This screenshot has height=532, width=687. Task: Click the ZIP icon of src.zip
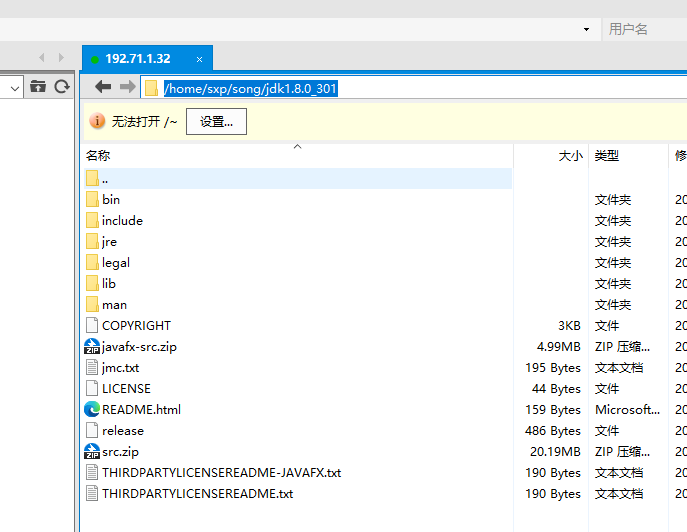92,451
